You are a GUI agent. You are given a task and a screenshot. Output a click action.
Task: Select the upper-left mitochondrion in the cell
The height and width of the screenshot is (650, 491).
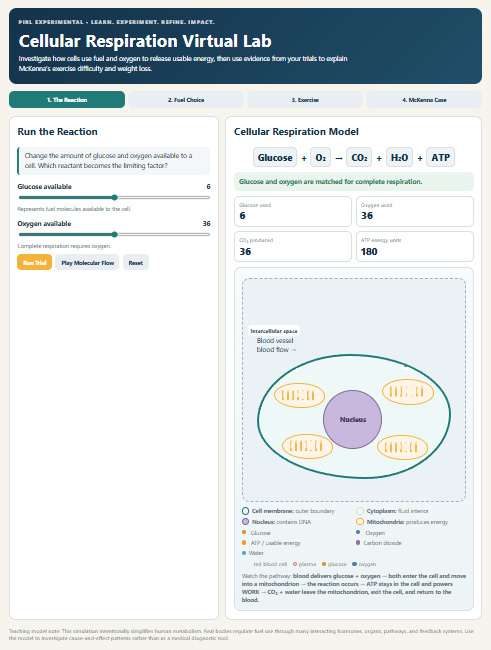pyautogui.click(x=299, y=395)
